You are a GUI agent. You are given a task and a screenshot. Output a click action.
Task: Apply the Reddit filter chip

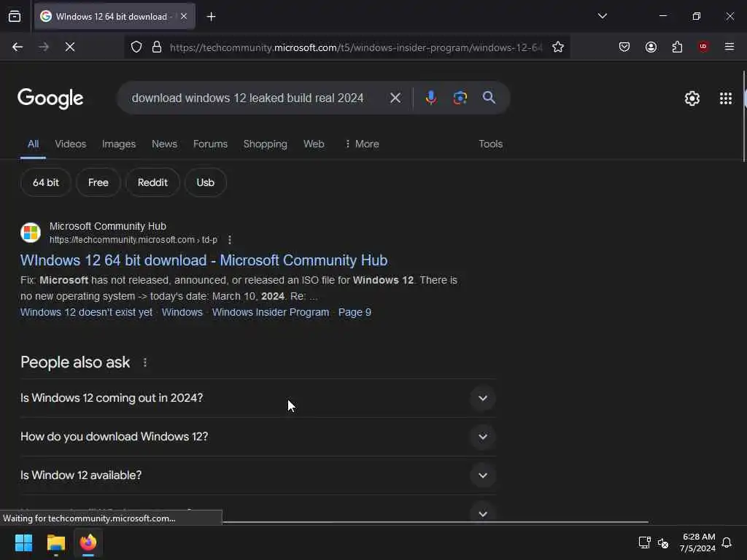pos(152,182)
